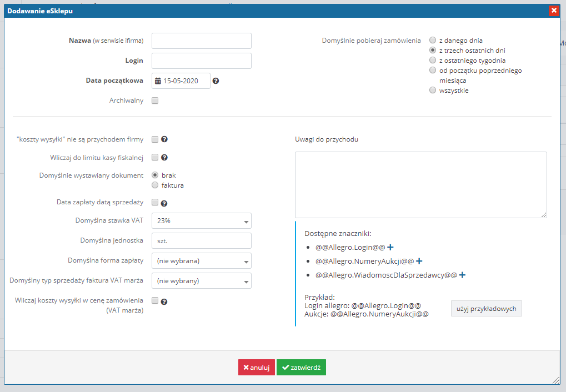Click help icon for koszty wysyłki option
Viewport: 566px width, 392px height.
tap(164, 139)
